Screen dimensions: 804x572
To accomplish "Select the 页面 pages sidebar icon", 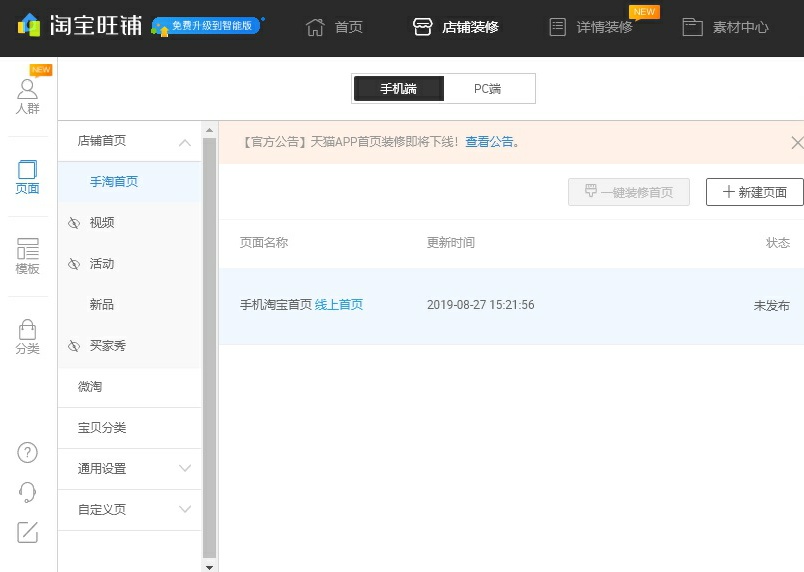I will coord(28,177).
